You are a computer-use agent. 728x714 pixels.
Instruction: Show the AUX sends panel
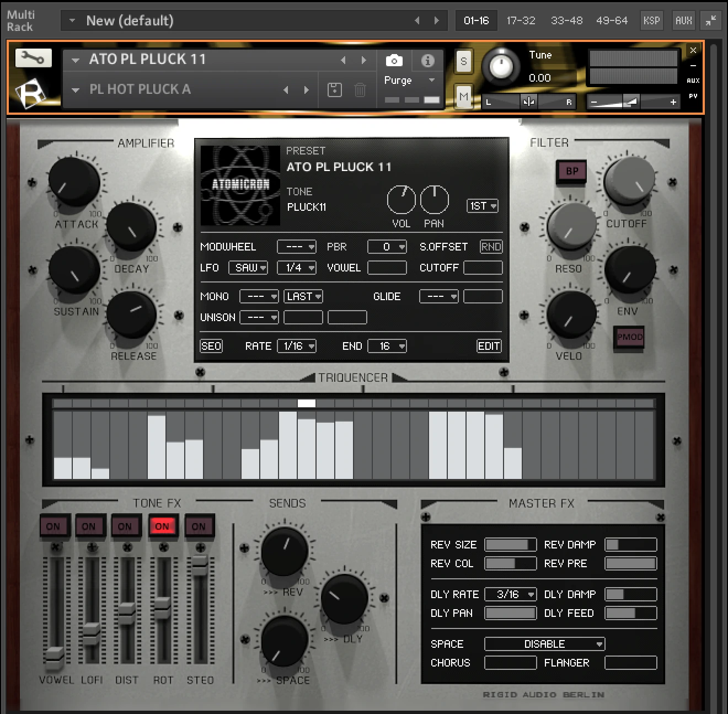coord(683,20)
